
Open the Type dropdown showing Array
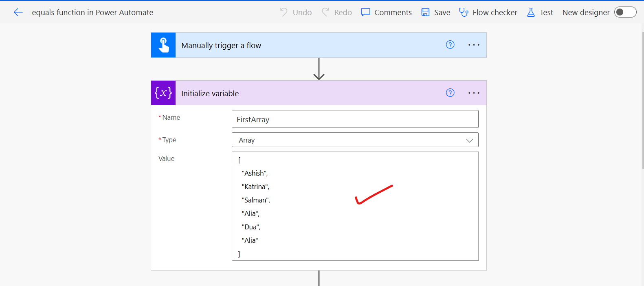(355, 140)
